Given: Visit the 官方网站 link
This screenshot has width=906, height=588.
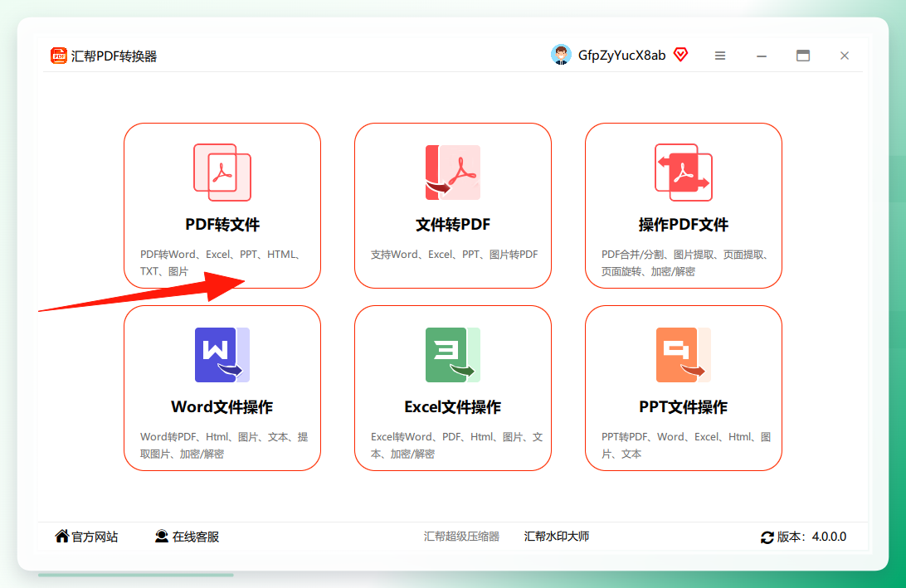Looking at the screenshot, I should point(95,537).
